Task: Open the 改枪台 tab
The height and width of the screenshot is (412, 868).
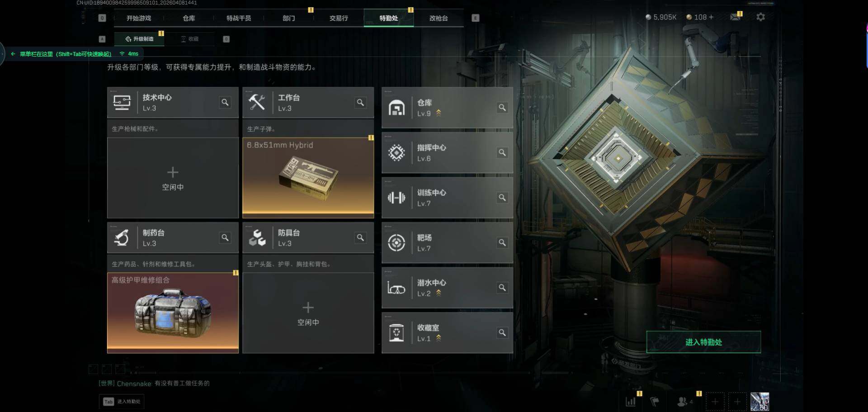Action: click(x=439, y=18)
